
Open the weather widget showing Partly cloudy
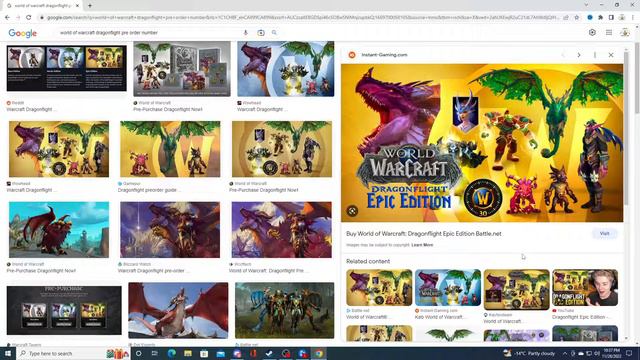pos(529,353)
